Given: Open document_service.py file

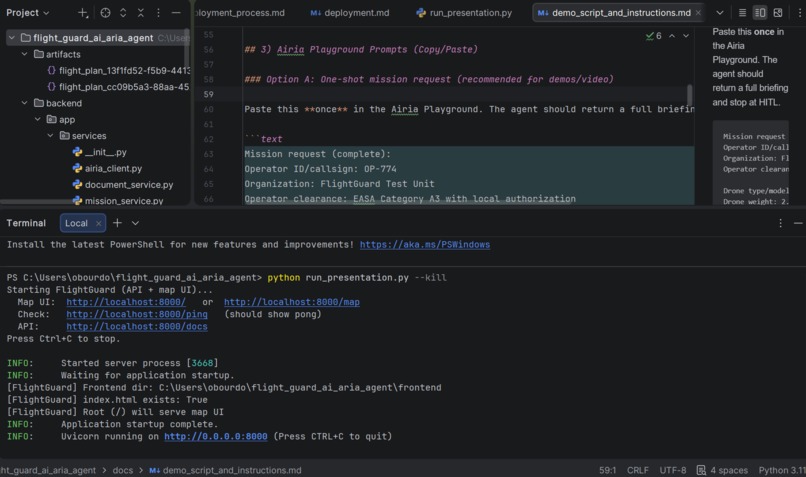Looking at the screenshot, I should (x=123, y=185).
